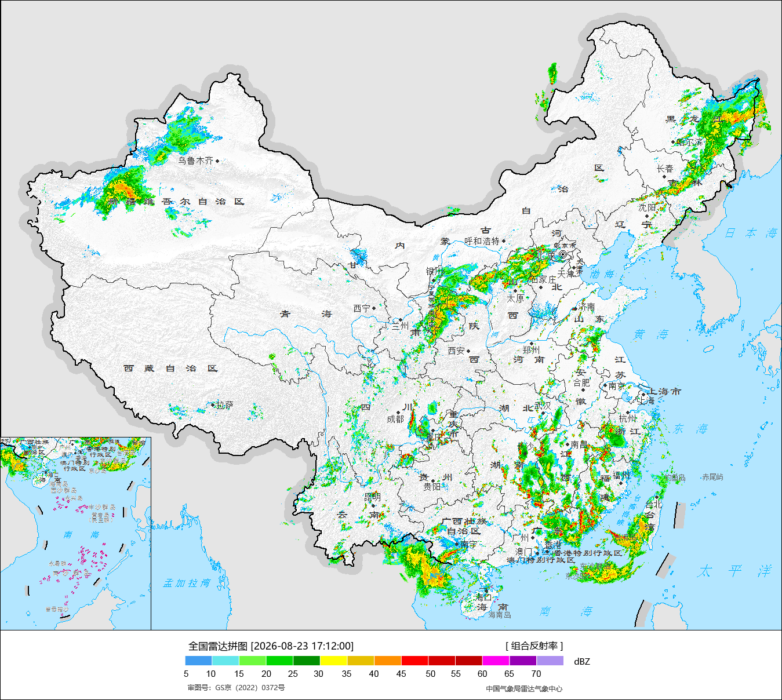
Task: Click the 组合反射率 product label
Action: click(x=534, y=646)
